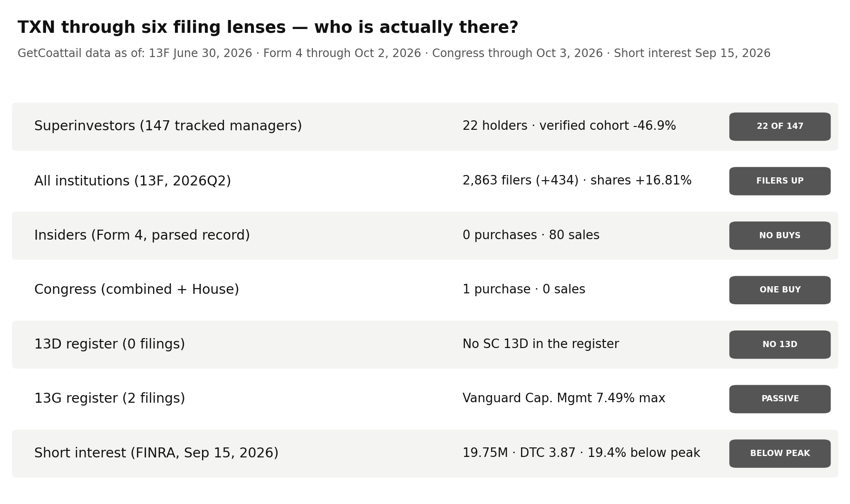
Task: Open the Insiders Form 4 row label
Action: tap(142, 235)
